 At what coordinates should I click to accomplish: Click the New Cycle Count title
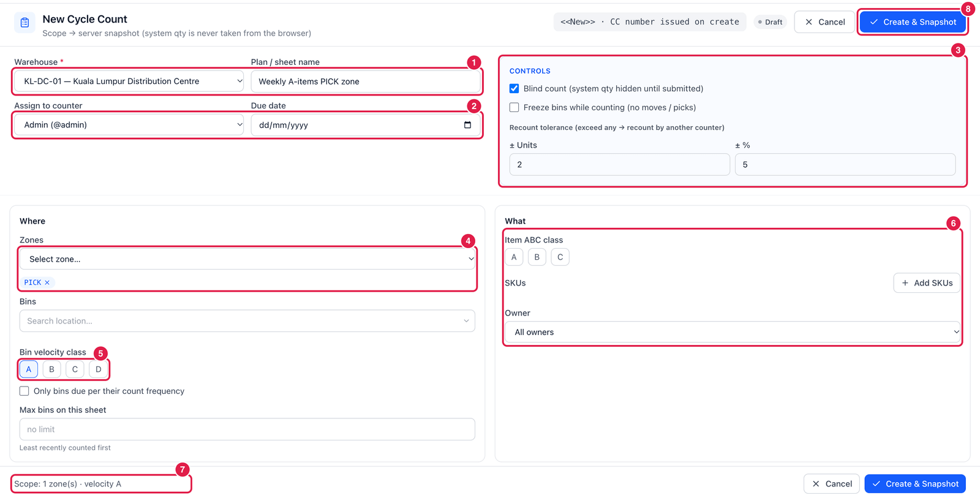[85, 20]
